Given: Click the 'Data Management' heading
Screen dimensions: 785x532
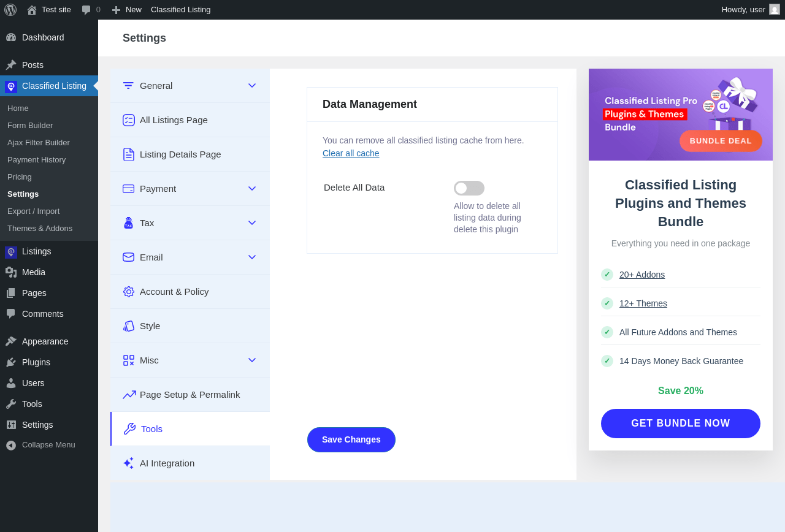Looking at the screenshot, I should pos(370,104).
